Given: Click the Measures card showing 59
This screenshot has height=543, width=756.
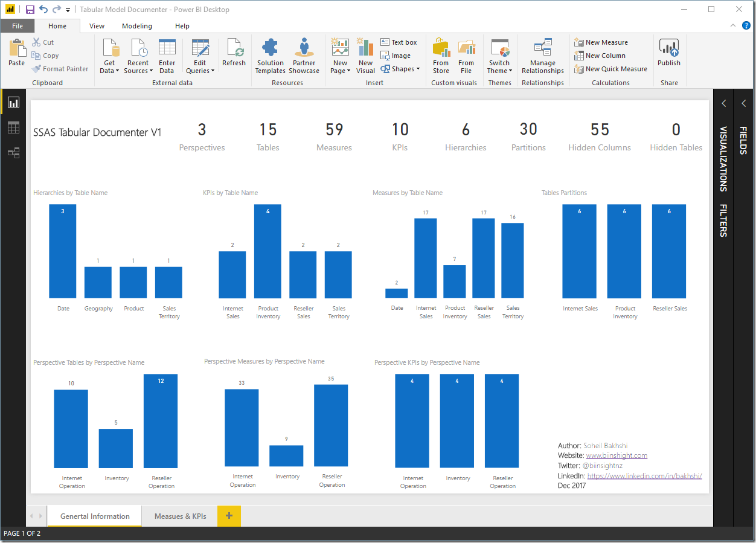Looking at the screenshot, I should pyautogui.click(x=334, y=137).
